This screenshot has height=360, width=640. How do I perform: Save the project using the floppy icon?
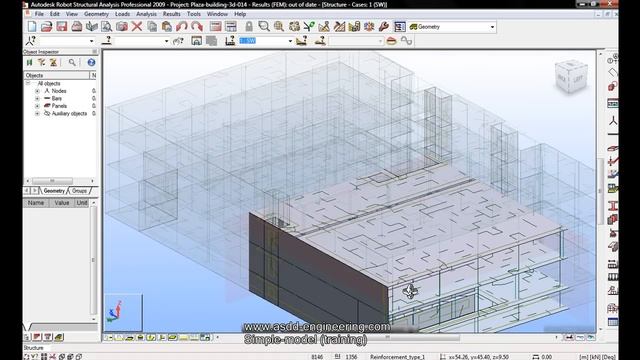62,27
